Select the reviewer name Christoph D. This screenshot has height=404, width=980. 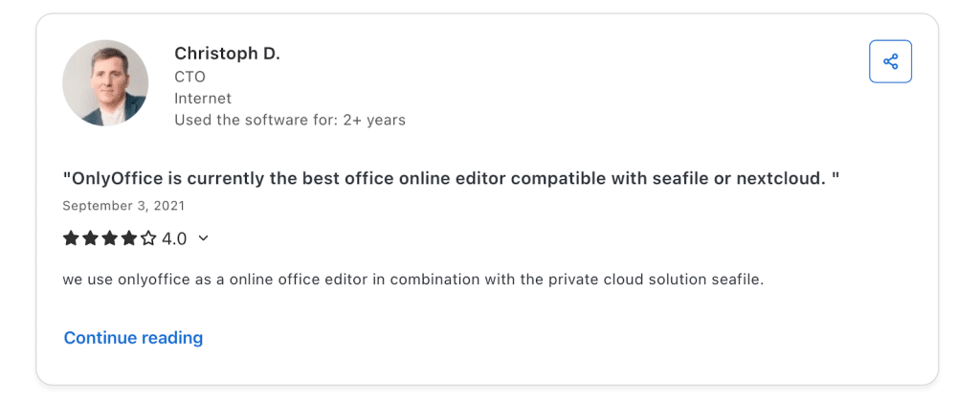point(227,54)
